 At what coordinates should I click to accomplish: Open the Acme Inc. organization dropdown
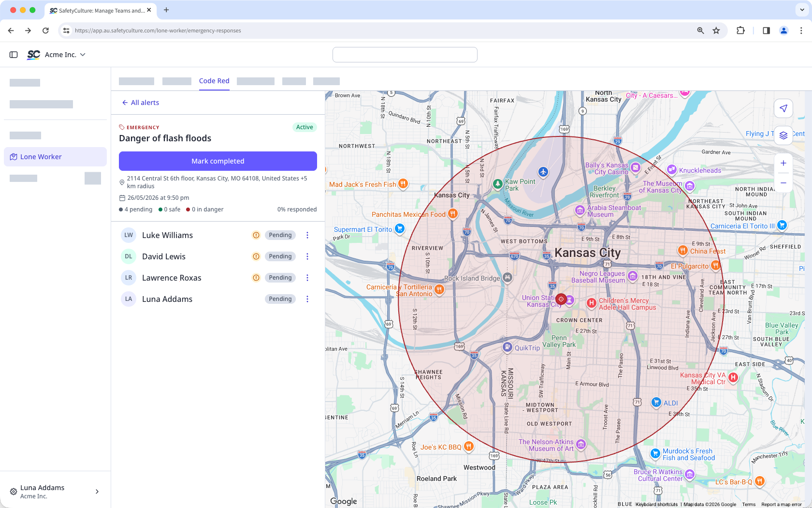65,55
